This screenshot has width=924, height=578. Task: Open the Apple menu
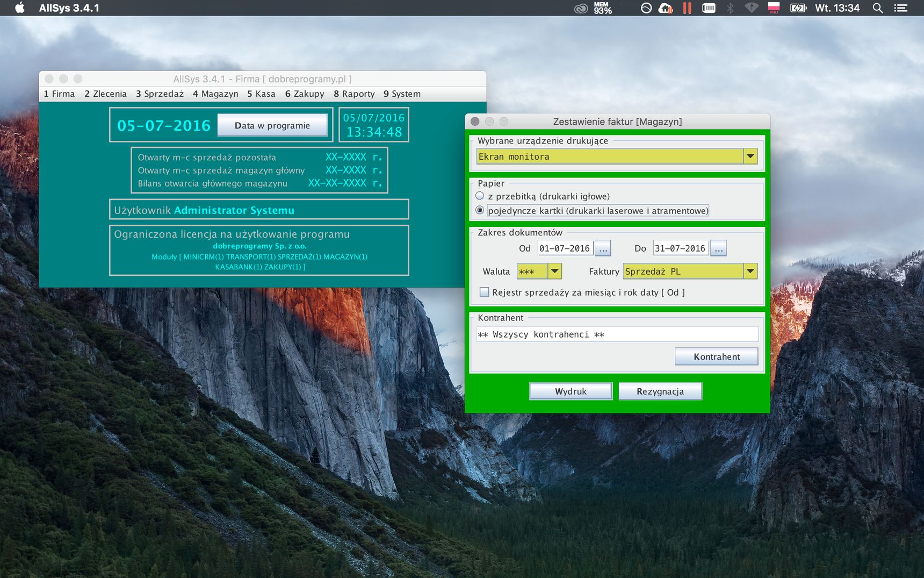click(x=20, y=8)
